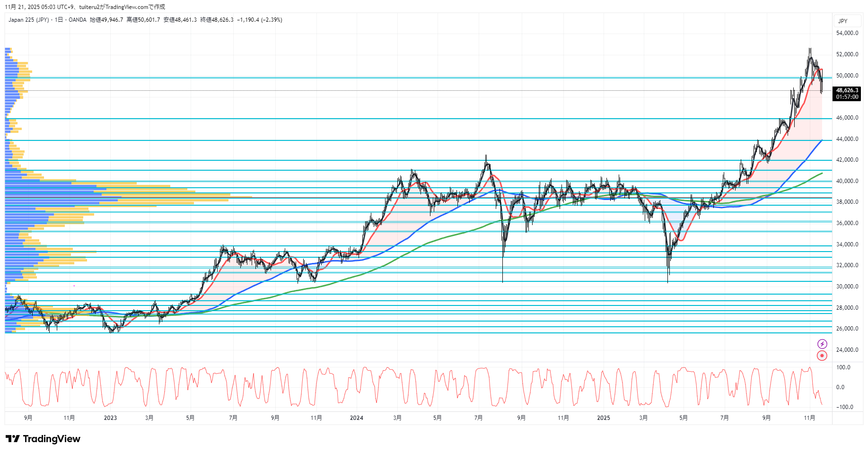Click the 01:57:00 bar countdown timer
868x453 pixels.
tap(847, 97)
